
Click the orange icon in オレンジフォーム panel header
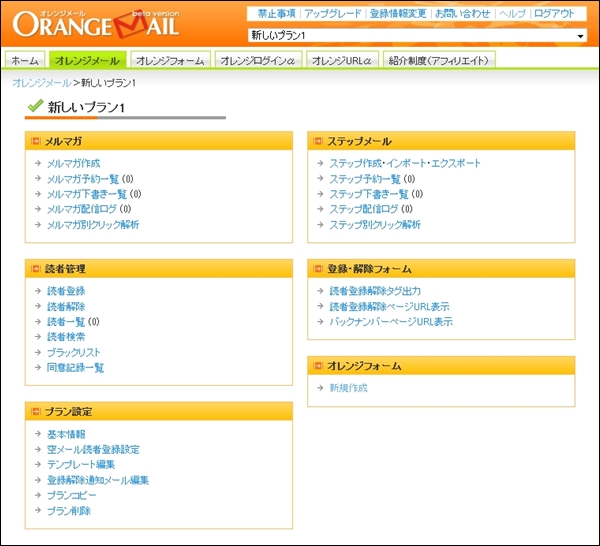click(x=318, y=366)
